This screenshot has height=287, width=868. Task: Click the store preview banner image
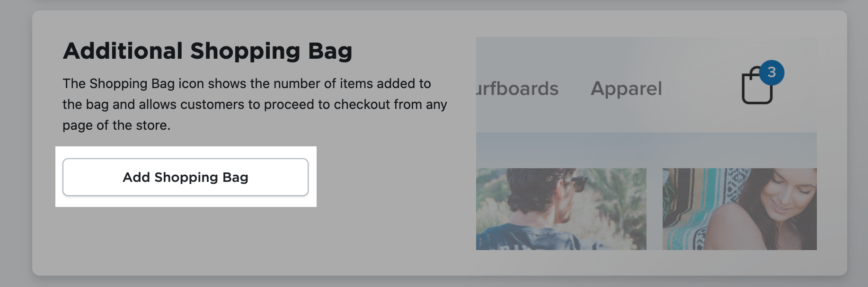point(646,142)
